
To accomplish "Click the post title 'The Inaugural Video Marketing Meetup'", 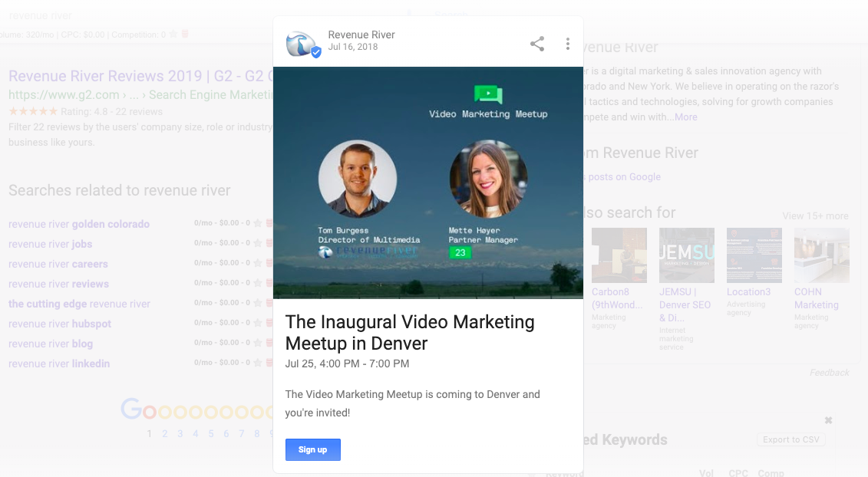I will coord(410,333).
